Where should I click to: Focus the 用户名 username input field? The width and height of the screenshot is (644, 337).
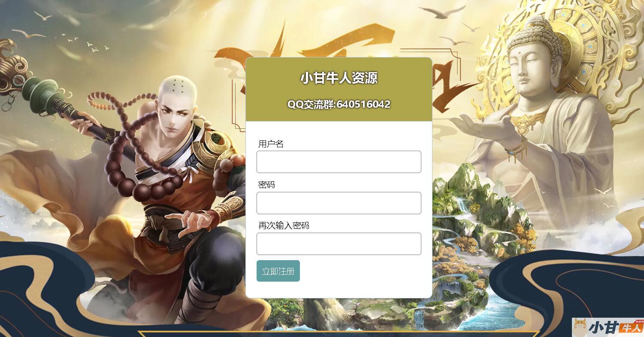pos(339,162)
